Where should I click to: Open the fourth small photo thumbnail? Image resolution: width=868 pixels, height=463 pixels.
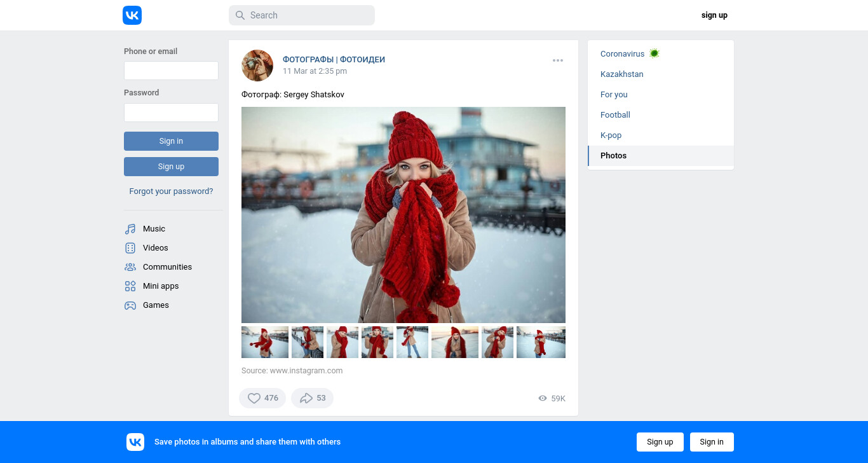377,342
